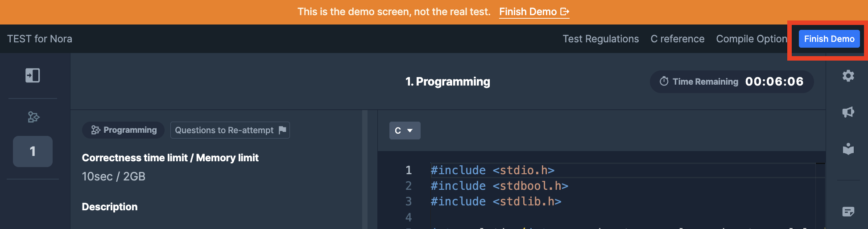Open announcements via the megaphone icon
Screen dimensions: 868x229
pyautogui.click(x=848, y=112)
